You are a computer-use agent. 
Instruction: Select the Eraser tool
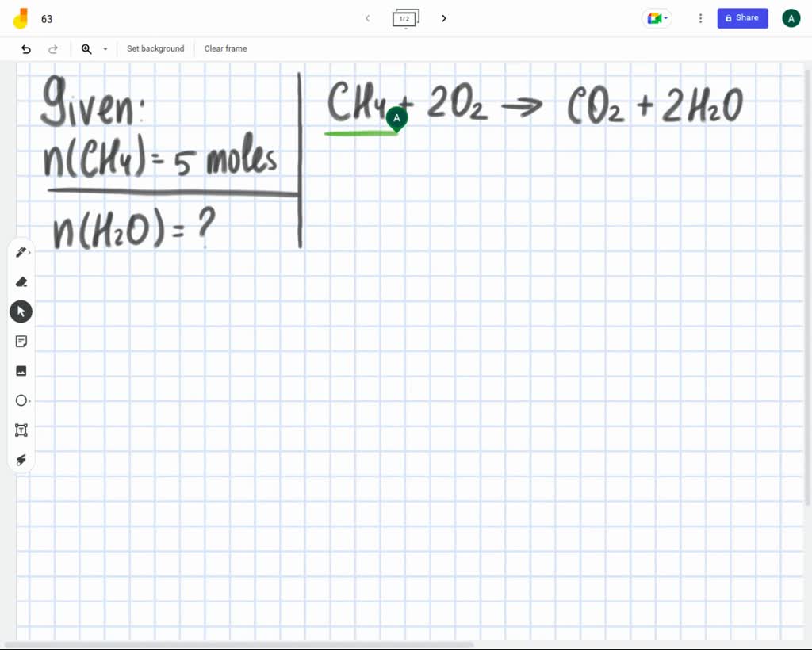21,281
